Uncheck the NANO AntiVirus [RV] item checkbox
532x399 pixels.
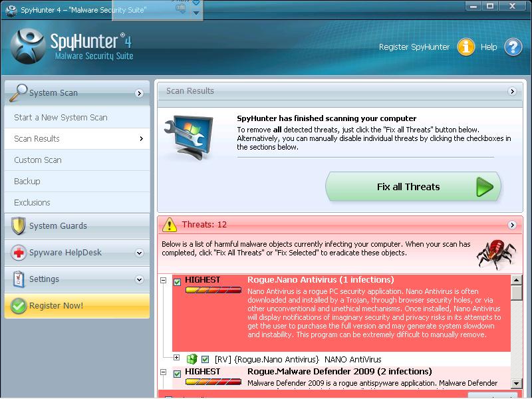(205, 360)
